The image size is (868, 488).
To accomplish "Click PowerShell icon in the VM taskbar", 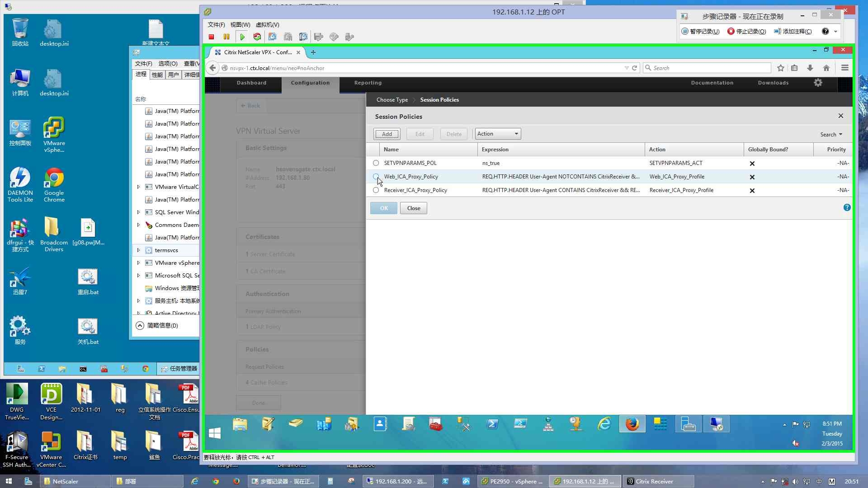I will click(492, 424).
